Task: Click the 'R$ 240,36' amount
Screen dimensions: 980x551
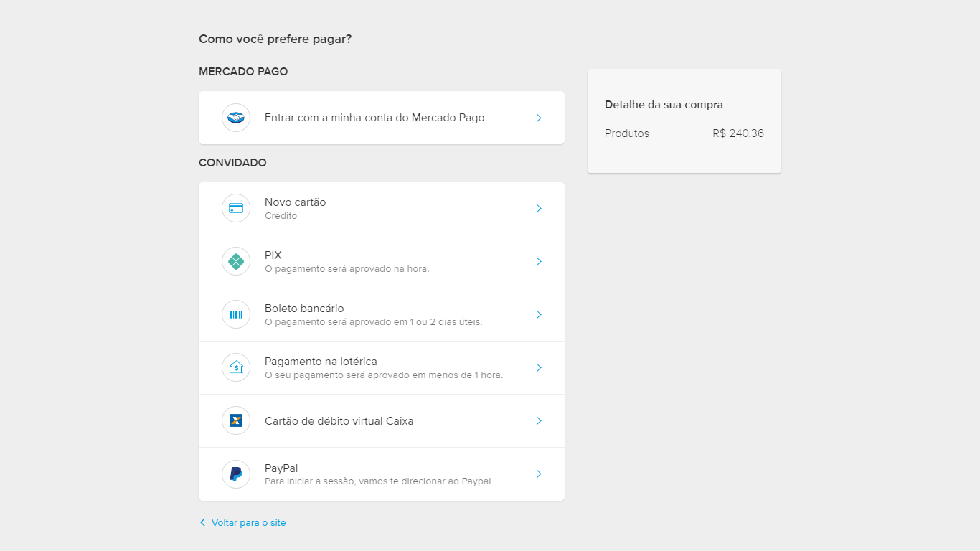Action: click(x=738, y=133)
